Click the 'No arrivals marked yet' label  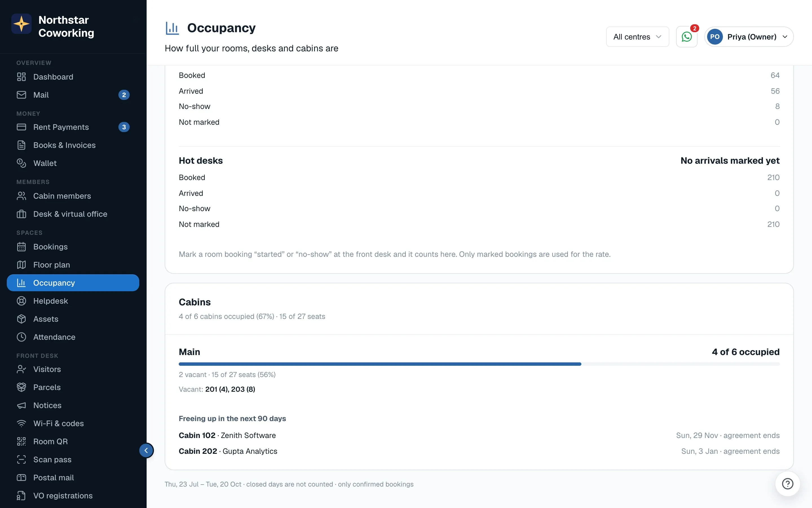click(730, 161)
